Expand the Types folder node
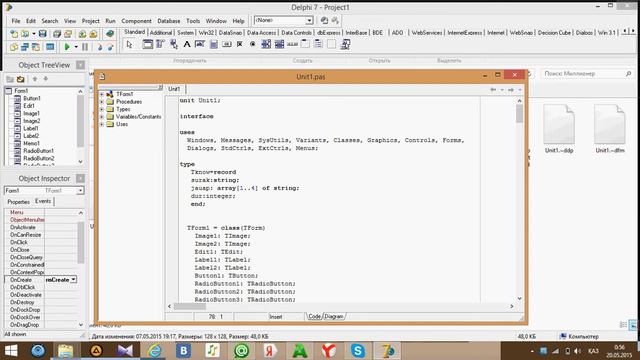Viewport: 640px width, 360px height. [102, 109]
